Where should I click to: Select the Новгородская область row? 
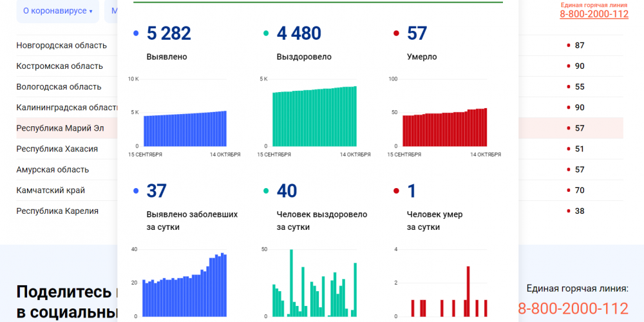point(61,46)
